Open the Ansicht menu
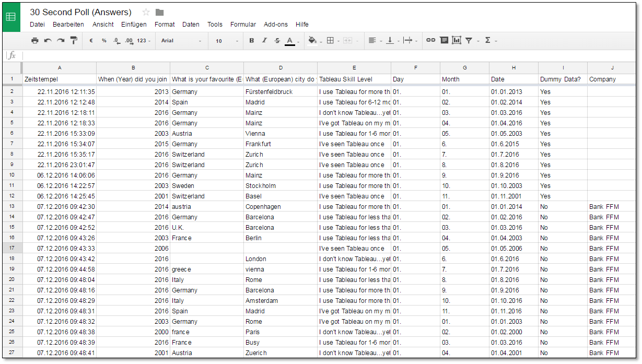The height and width of the screenshot is (364, 642). coord(103,25)
